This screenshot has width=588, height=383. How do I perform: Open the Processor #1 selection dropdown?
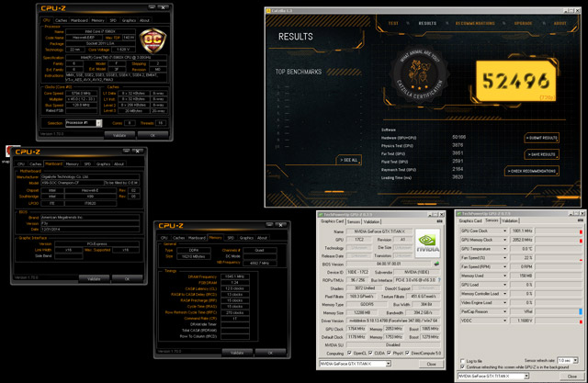pos(99,123)
